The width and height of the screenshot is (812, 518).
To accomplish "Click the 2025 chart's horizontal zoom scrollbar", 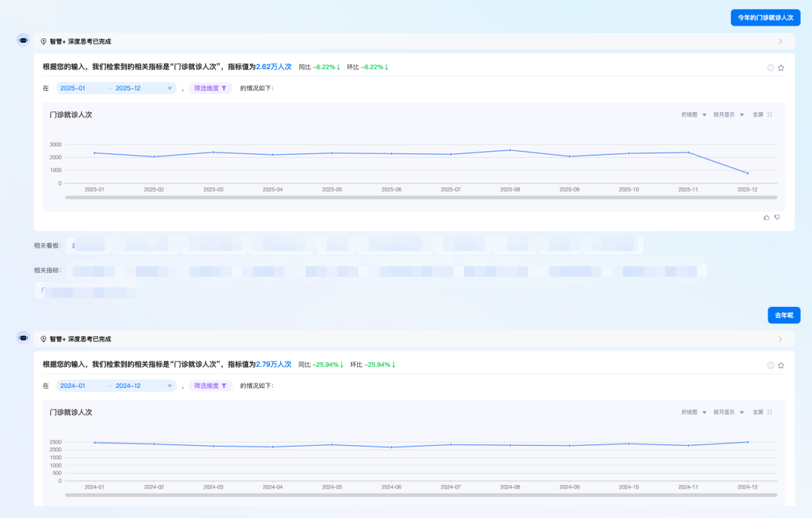I will 421,198.
